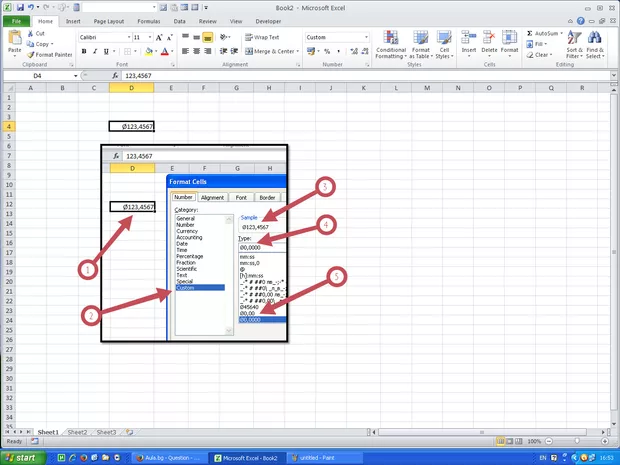Open the Sheet2 worksheet tab
Viewport: 620px width, 465px height.
(x=77, y=432)
